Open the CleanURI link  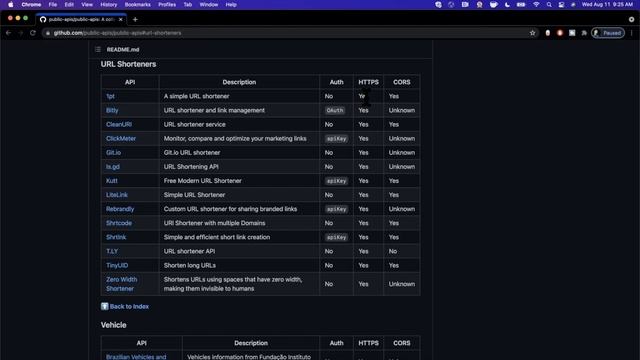pos(119,124)
